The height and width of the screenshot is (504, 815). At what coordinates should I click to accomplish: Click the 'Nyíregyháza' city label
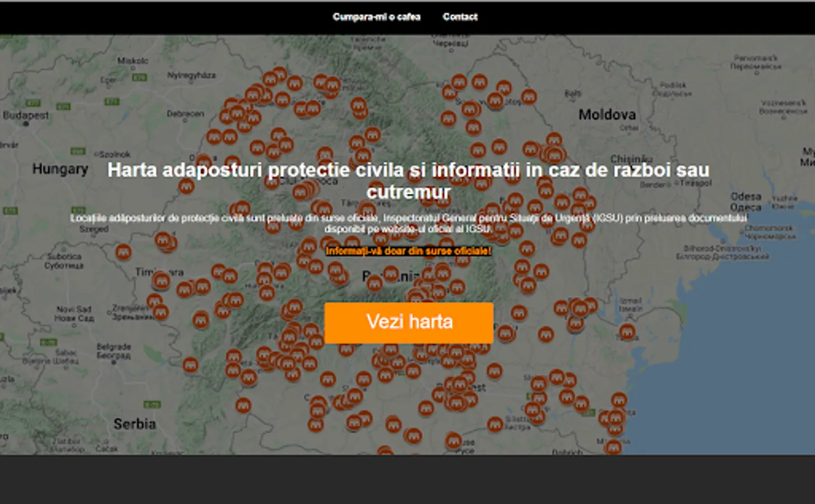pyautogui.click(x=191, y=75)
